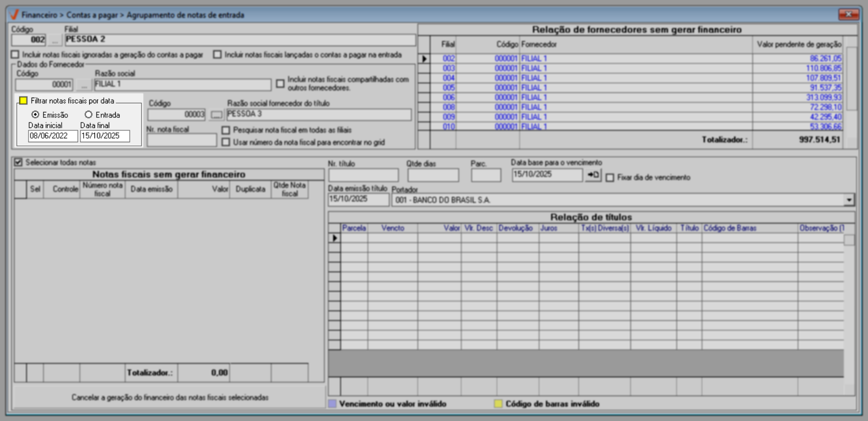This screenshot has height=421, width=868.
Task: Click Valor pendente de geração column header
Action: 798,45
